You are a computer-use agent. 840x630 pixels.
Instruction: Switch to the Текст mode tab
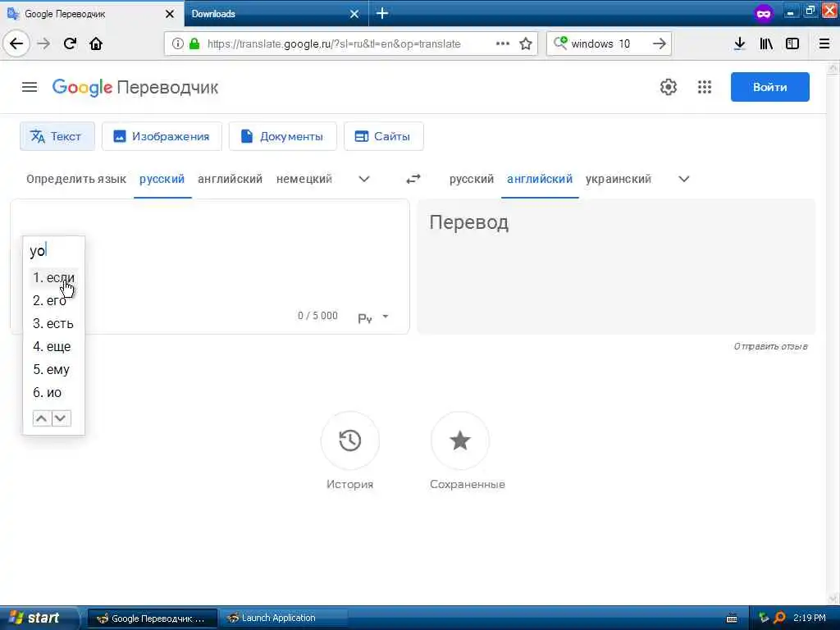point(57,136)
